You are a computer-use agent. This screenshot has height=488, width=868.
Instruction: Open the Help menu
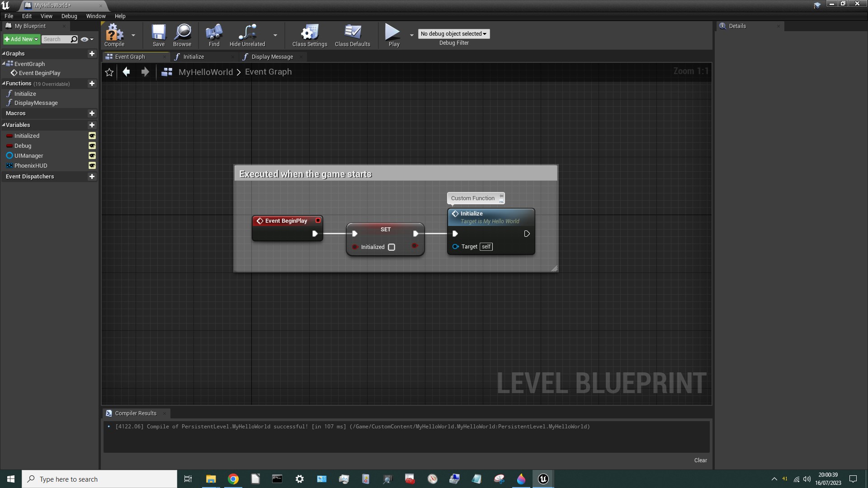[120, 16]
